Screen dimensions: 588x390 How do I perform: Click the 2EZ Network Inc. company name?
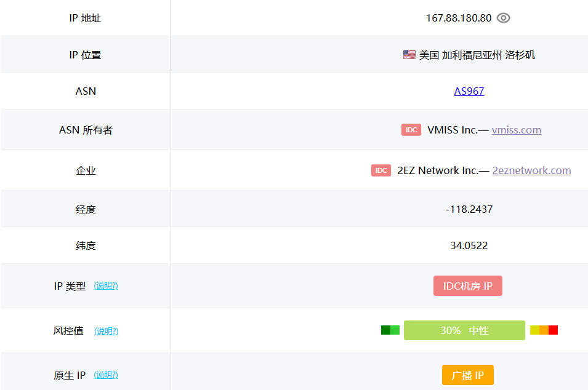[x=438, y=170]
